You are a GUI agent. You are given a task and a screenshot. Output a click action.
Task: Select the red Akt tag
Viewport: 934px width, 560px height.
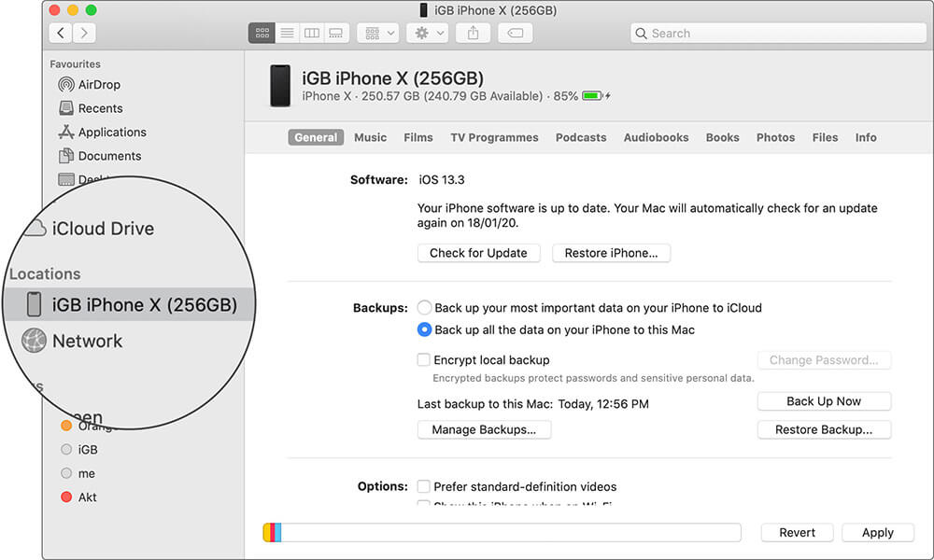78,497
